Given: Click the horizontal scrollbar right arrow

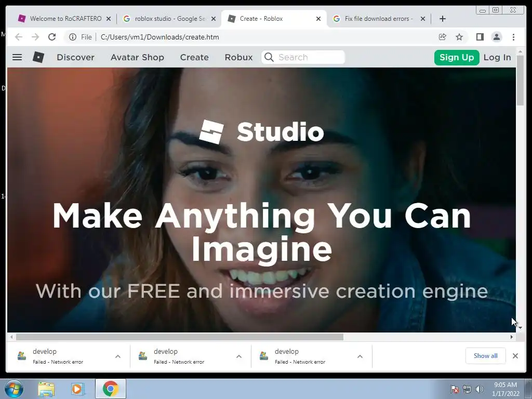Looking at the screenshot, I should coord(512,337).
